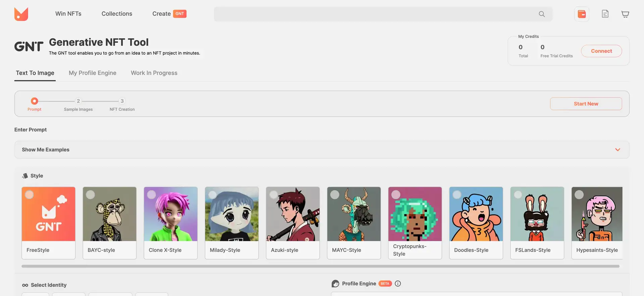Open the shopping cart icon
The image size is (644, 296).
coord(625,14)
